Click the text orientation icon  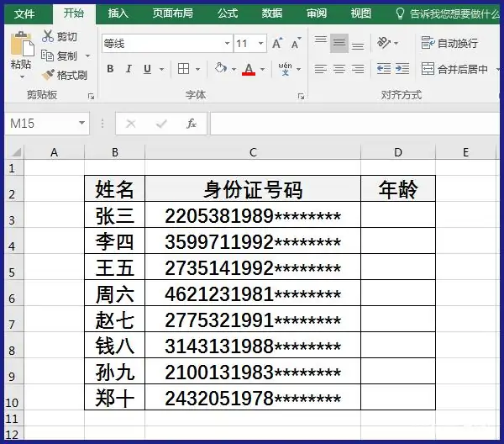coord(384,43)
